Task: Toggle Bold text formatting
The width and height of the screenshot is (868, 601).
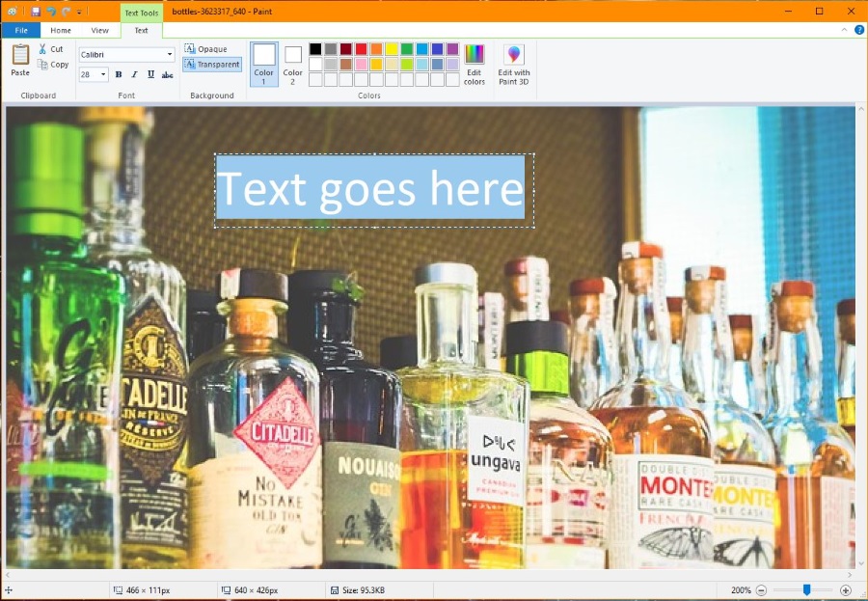Action: (119, 74)
